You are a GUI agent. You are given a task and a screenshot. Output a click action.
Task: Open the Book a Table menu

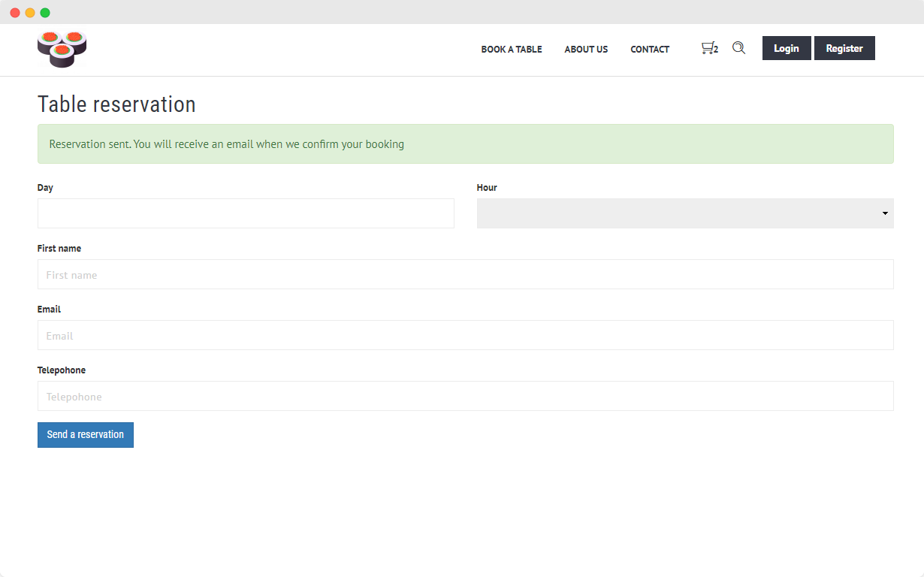[x=512, y=50]
